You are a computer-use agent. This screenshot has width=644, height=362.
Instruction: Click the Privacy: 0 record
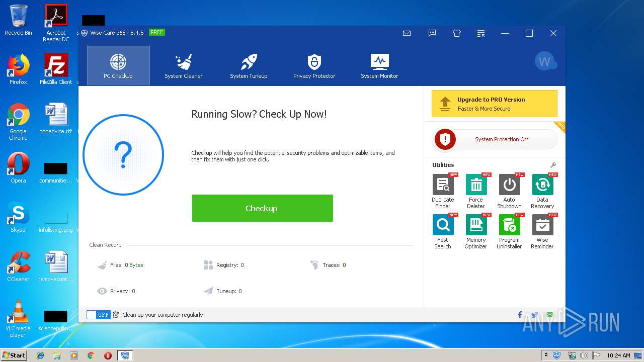pyautogui.click(x=116, y=291)
